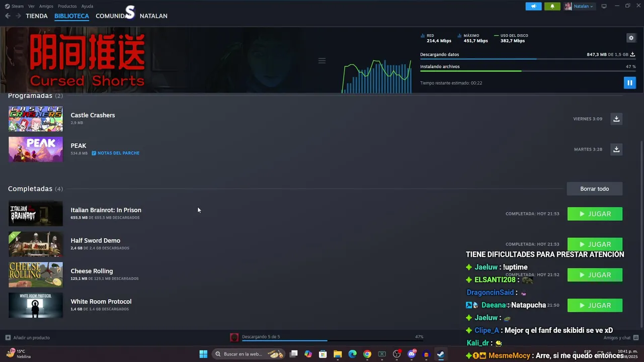
Task: Open Google Chrome from taskbar
Action: 367,354
